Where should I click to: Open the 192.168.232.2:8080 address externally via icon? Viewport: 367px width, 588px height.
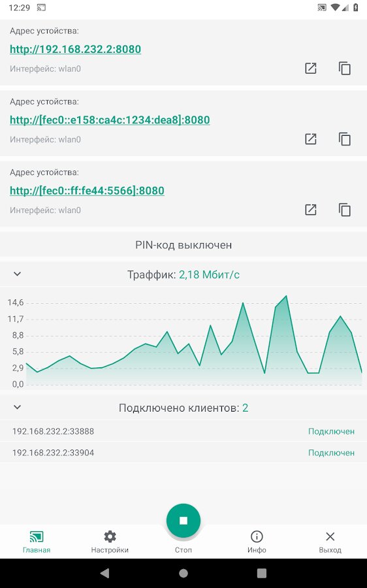tap(310, 68)
